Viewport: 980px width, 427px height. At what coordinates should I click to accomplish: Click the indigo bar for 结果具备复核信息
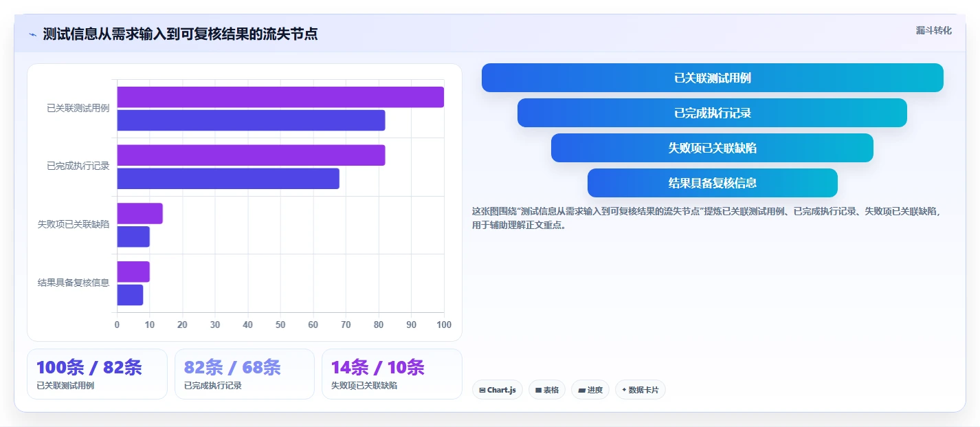[x=130, y=295]
